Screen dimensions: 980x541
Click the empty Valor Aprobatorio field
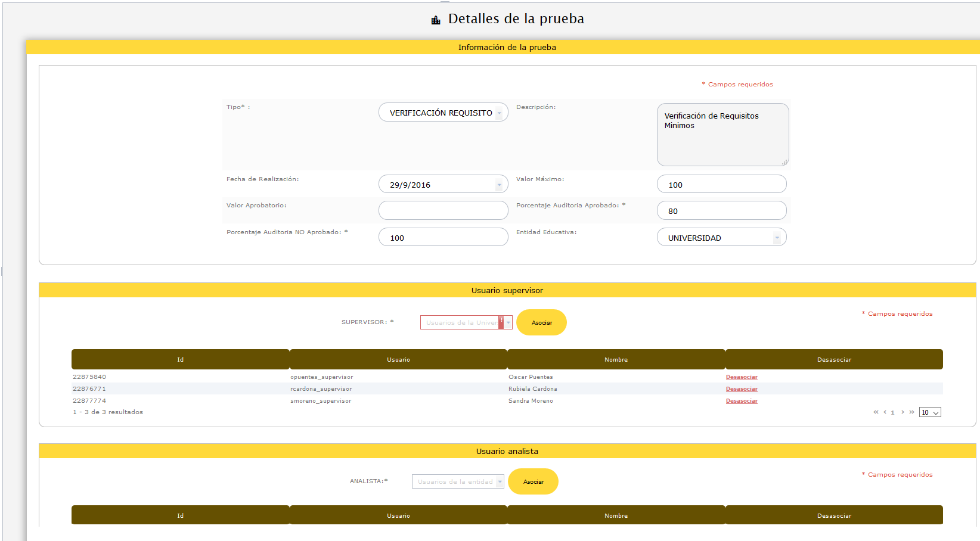click(x=443, y=210)
